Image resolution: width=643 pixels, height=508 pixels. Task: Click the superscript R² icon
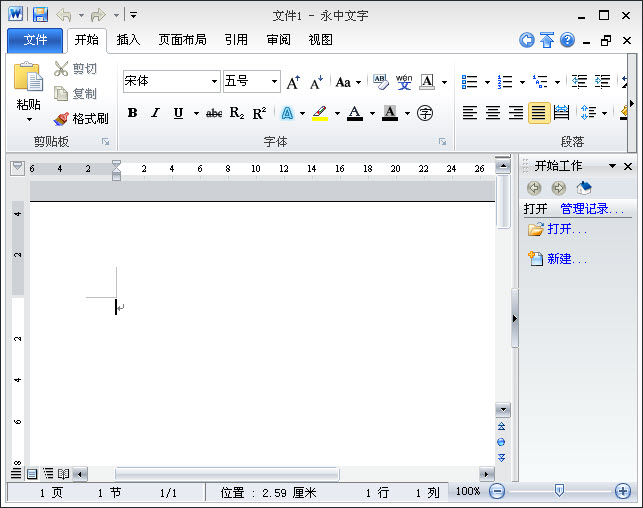click(259, 114)
